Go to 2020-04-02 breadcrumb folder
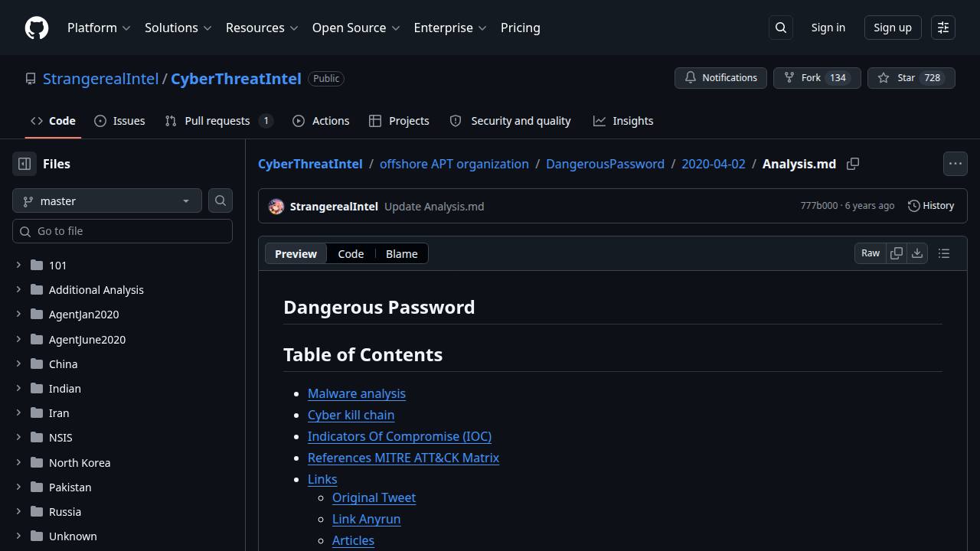 tap(714, 164)
